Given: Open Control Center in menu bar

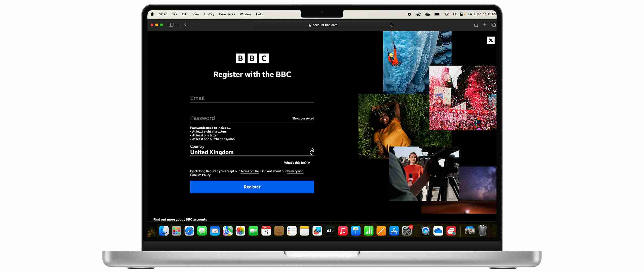Looking at the screenshot, I should click(462, 14).
